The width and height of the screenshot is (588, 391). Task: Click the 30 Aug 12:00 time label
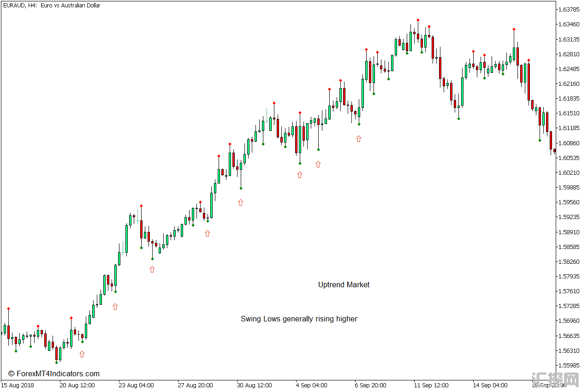point(254,385)
